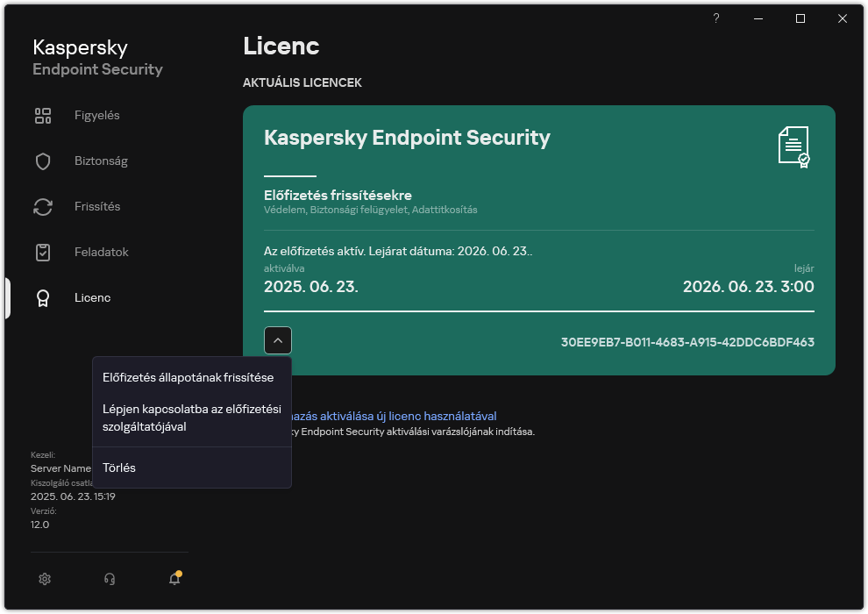
Task: Click the Server Name management text
Action: click(x=57, y=468)
